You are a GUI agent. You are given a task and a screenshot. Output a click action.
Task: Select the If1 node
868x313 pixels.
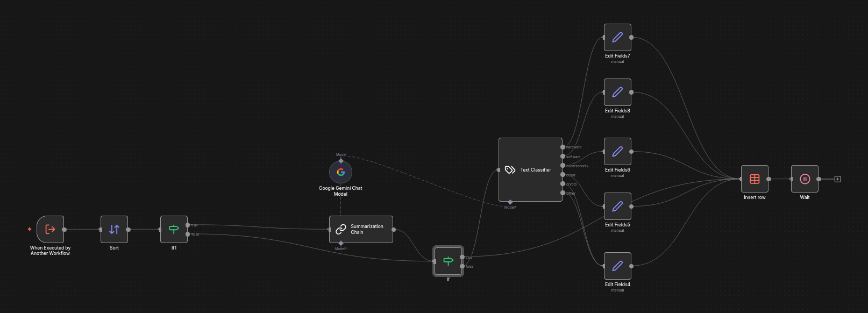pyautogui.click(x=174, y=229)
